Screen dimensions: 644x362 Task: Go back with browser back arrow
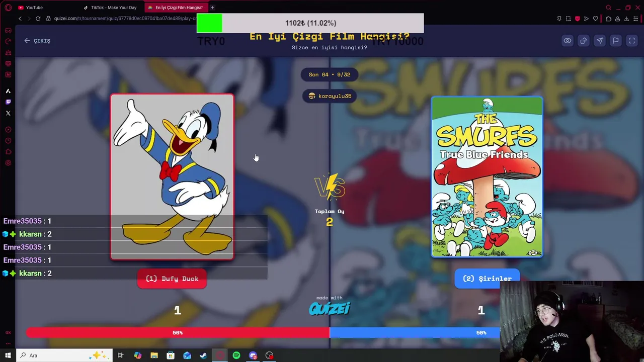pos(20,19)
